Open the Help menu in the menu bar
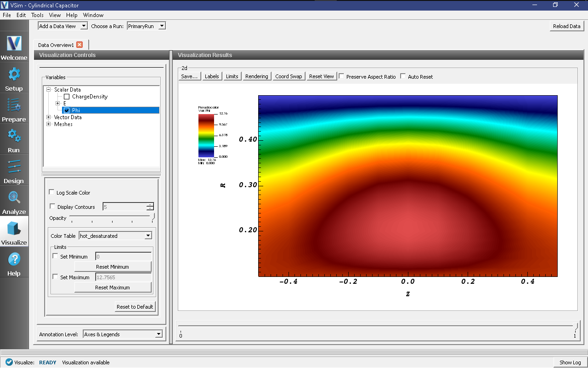This screenshot has height=368, width=588. [x=72, y=15]
